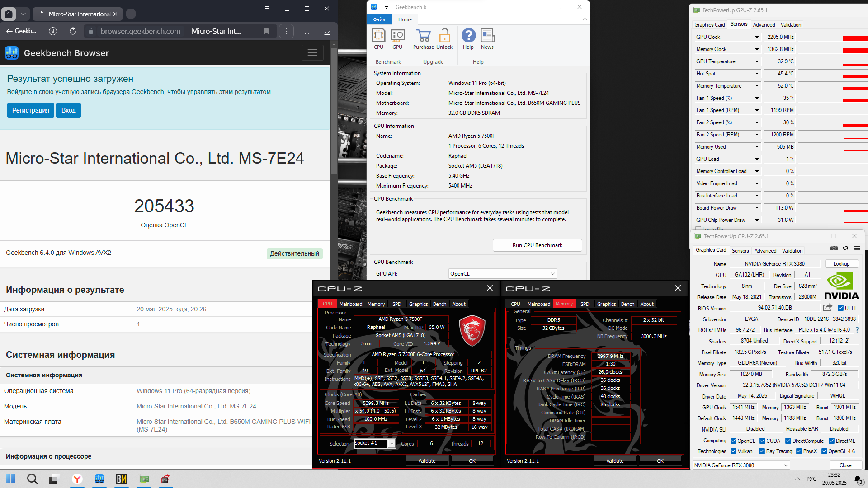Click the Run CPU Benchmark button
Viewport: 868px width, 488px height.
[537, 245]
